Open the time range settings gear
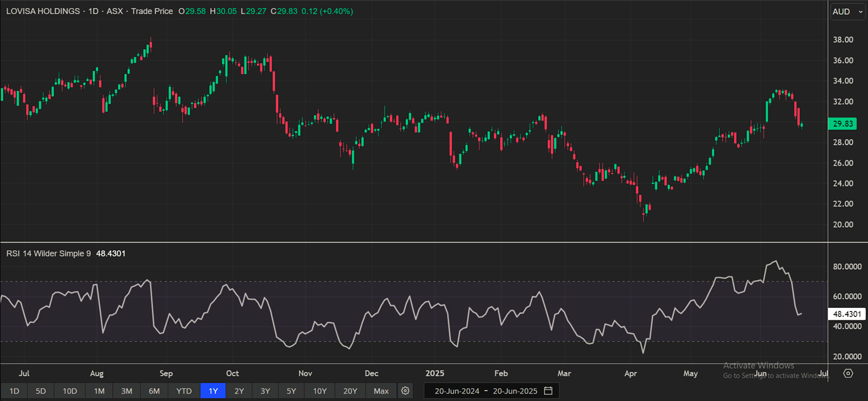This screenshot has height=401, width=868. (x=405, y=391)
